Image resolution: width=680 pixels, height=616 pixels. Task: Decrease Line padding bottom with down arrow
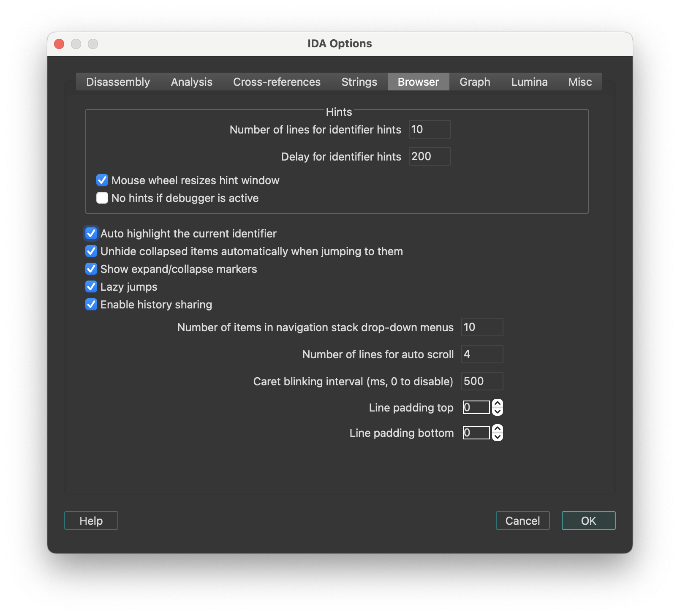[497, 436]
